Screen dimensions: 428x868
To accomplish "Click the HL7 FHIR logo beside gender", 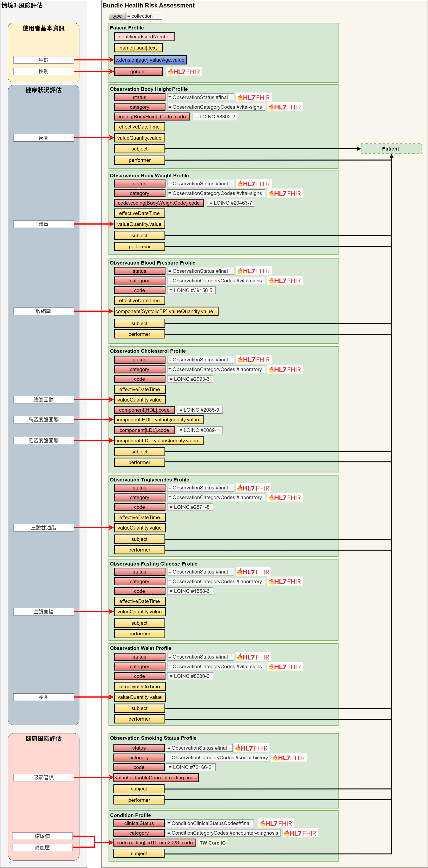I will pyautogui.click(x=184, y=72).
